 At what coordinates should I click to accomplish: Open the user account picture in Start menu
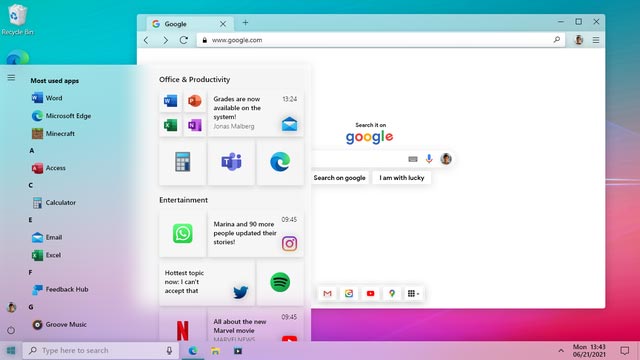click(x=11, y=307)
